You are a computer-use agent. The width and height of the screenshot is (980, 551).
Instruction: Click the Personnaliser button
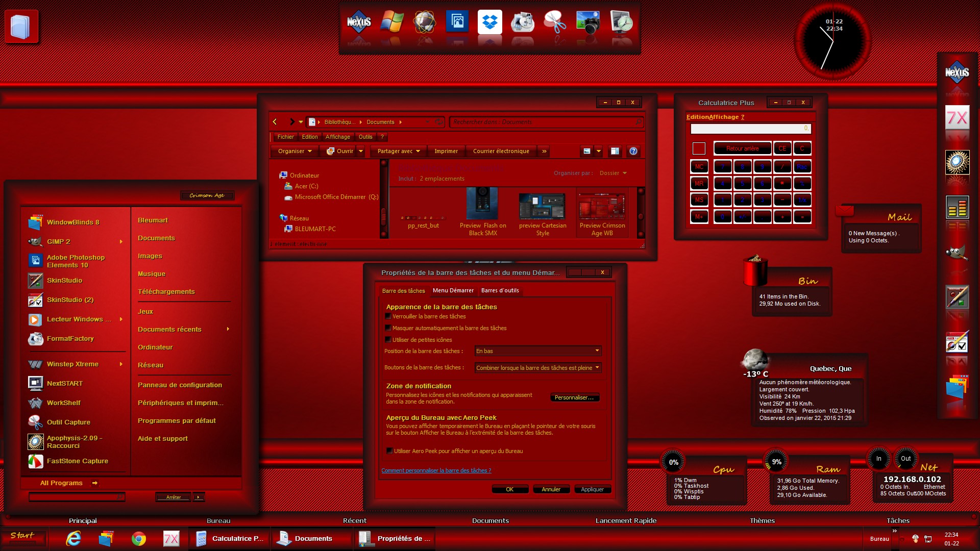tap(574, 397)
